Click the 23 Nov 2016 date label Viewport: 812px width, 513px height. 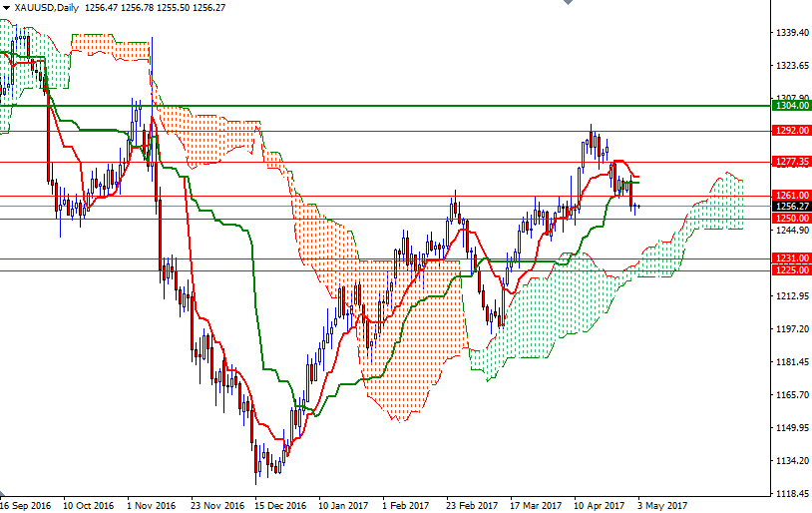pyautogui.click(x=217, y=506)
